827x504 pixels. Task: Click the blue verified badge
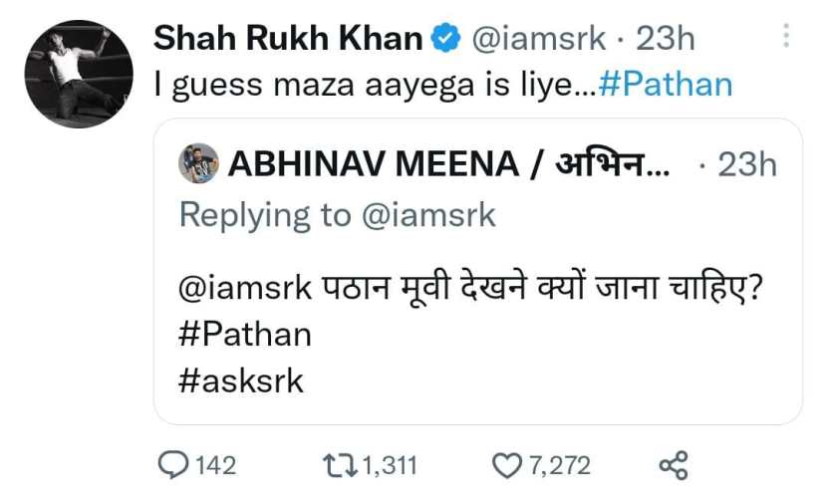(x=444, y=40)
